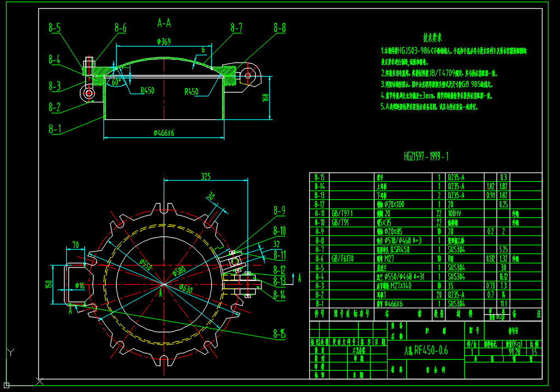Select the GB/T6170 cell in parts table
Image resolution: width=560 pixels, height=392 pixels.
[x=343, y=258]
